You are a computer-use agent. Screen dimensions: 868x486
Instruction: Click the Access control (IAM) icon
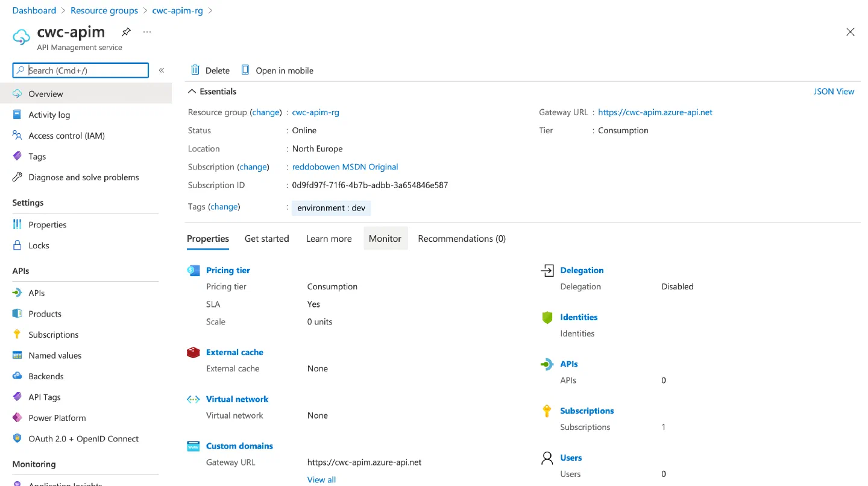tap(17, 136)
